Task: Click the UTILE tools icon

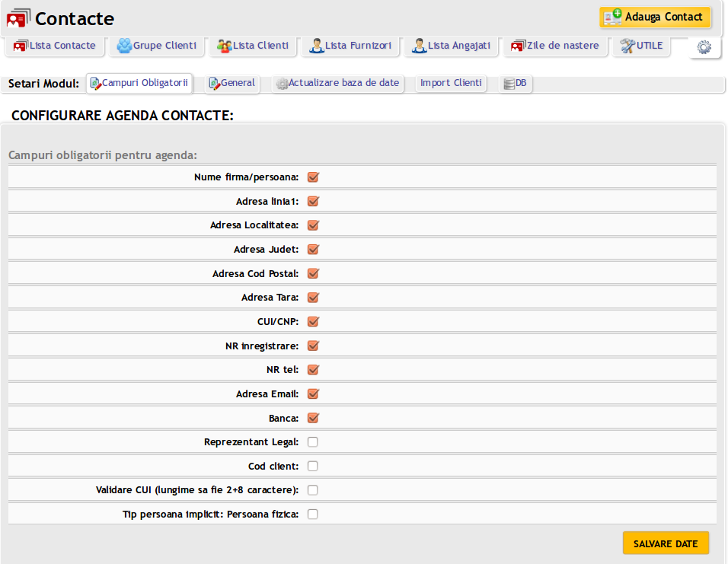Action: click(x=627, y=46)
